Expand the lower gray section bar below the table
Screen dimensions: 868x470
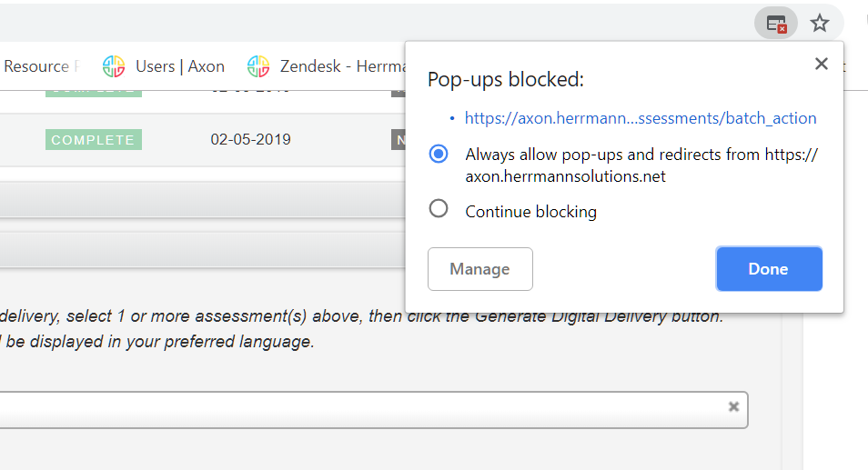[x=200, y=249]
